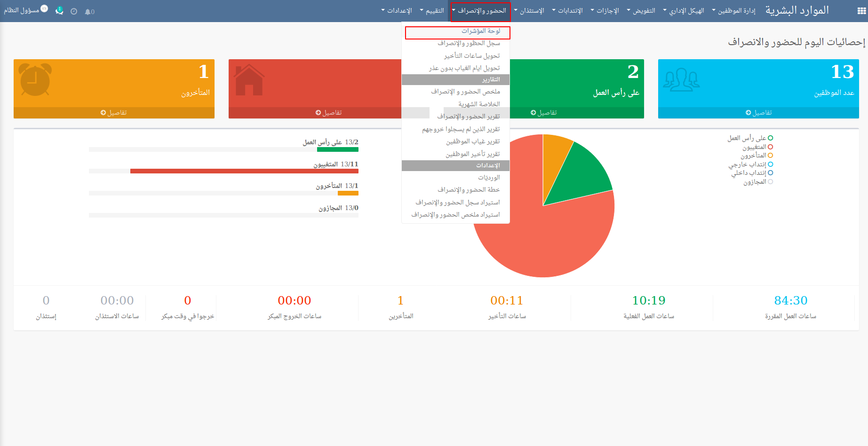Screen dimensions: 868x446
Task: Toggle the 'على رأس العمل' legend marker
Action: pyautogui.click(x=770, y=138)
